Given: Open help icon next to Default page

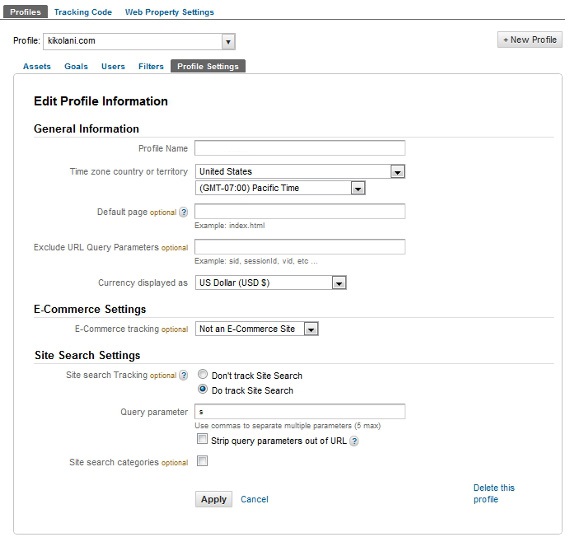Looking at the screenshot, I should 184,212.
